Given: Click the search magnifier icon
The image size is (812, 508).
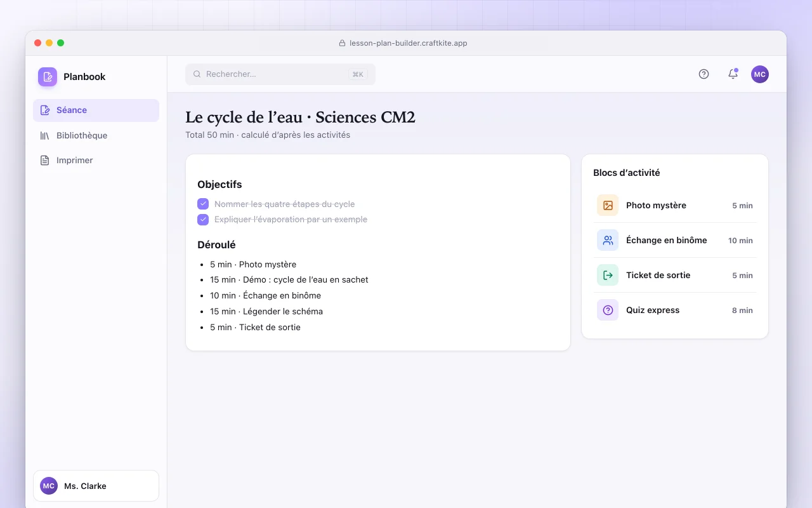Looking at the screenshot, I should pos(197,74).
